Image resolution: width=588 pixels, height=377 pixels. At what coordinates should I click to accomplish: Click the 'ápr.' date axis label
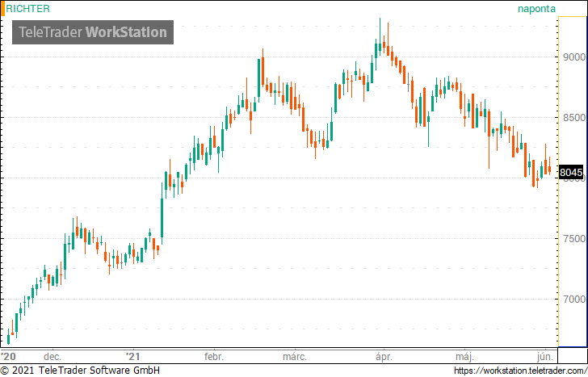click(x=384, y=356)
